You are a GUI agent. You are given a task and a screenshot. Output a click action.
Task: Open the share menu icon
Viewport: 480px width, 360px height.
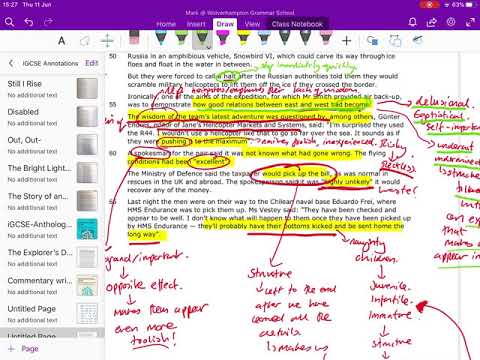click(432, 22)
